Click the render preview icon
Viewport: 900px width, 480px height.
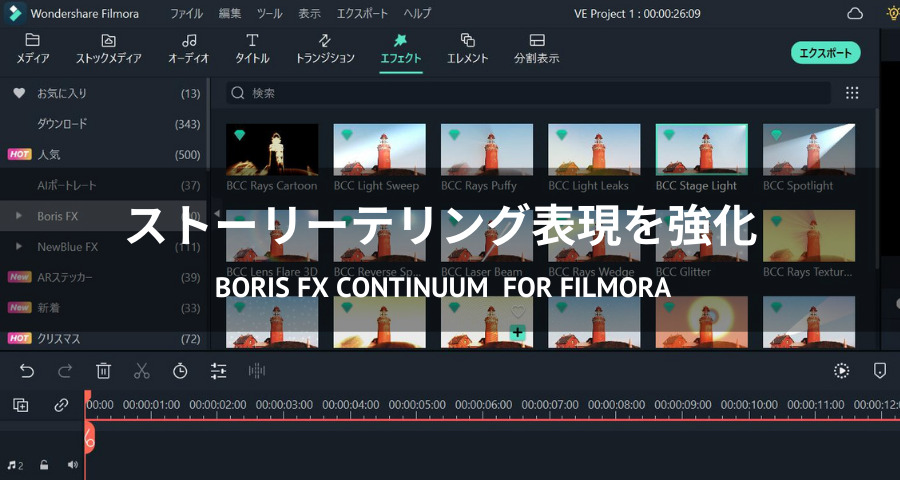tap(841, 371)
